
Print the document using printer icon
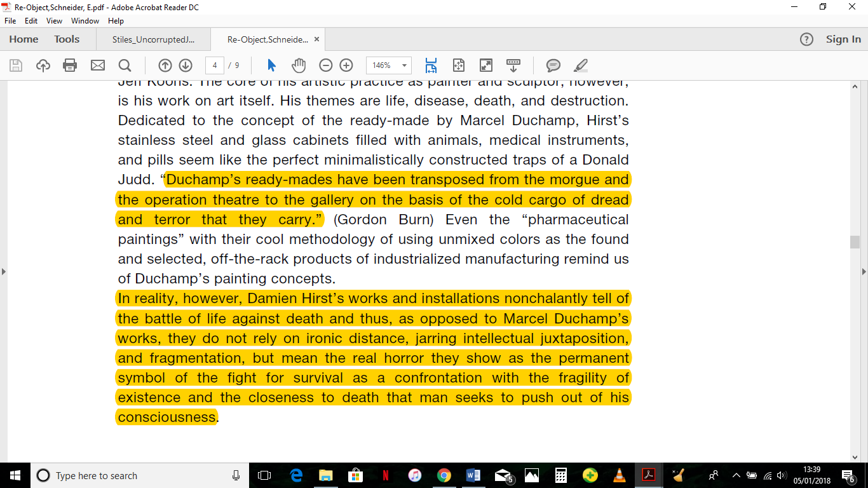coord(70,65)
